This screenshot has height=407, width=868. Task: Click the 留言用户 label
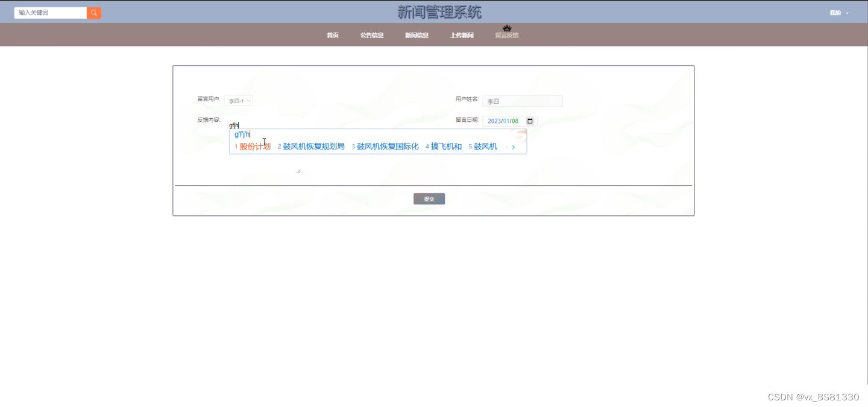tap(209, 99)
